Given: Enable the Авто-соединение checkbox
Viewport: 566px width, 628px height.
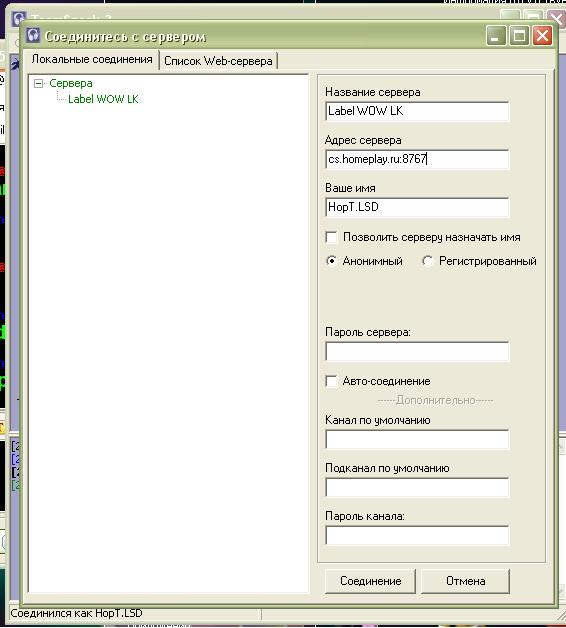Looking at the screenshot, I should click(x=331, y=381).
